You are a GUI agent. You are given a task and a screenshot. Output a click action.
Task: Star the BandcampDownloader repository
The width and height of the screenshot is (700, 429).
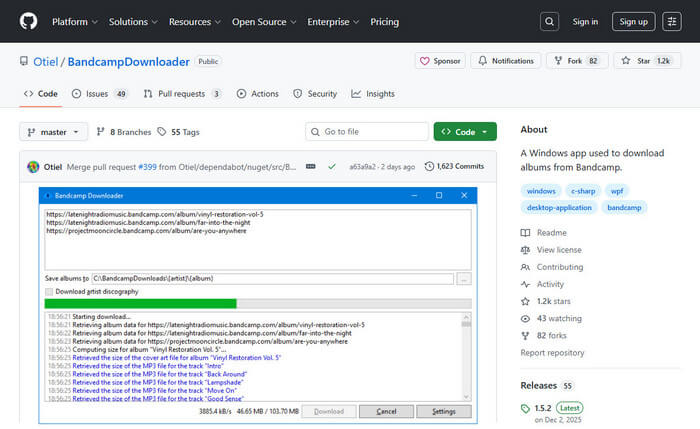point(646,61)
